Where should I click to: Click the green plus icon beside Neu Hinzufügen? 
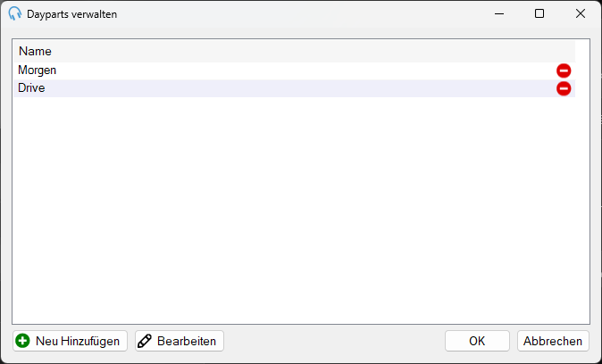(22, 341)
